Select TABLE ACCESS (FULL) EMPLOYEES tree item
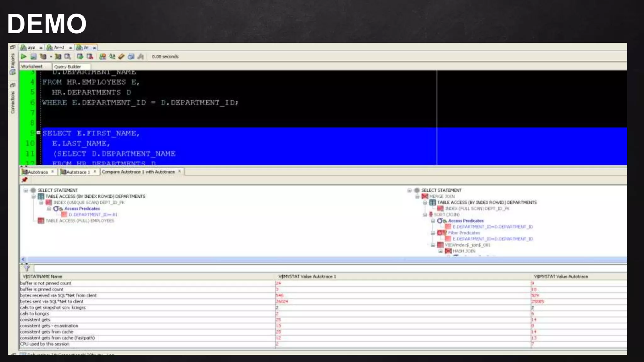 click(x=80, y=221)
